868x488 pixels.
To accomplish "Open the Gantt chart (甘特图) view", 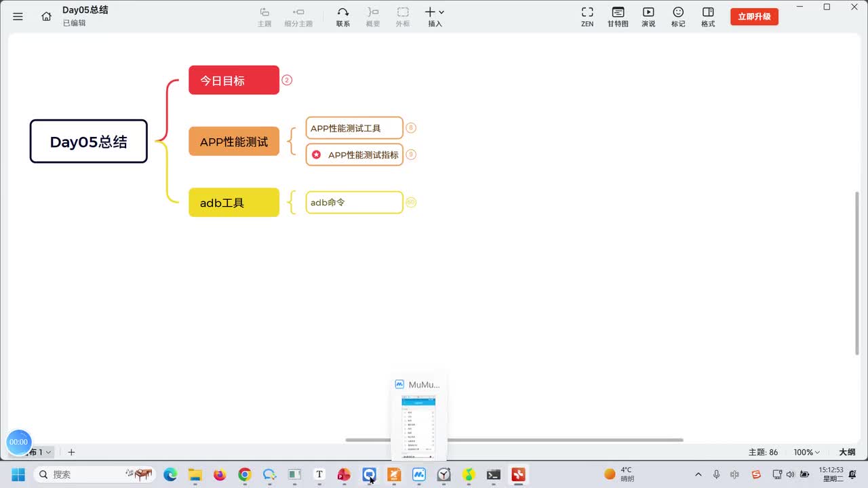I will [618, 16].
